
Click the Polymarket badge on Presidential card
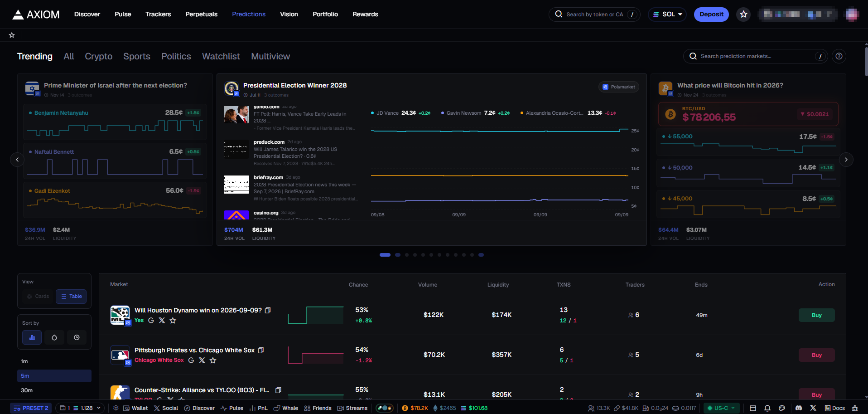pyautogui.click(x=619, y=87)
